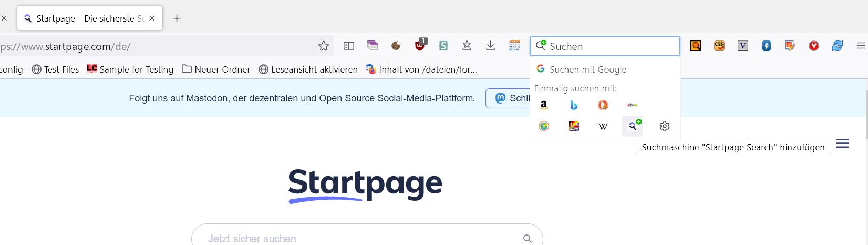Viewport: 868px width, 245px height.
Task: Select the Startpage tab
Action: (x=90, y=18)
